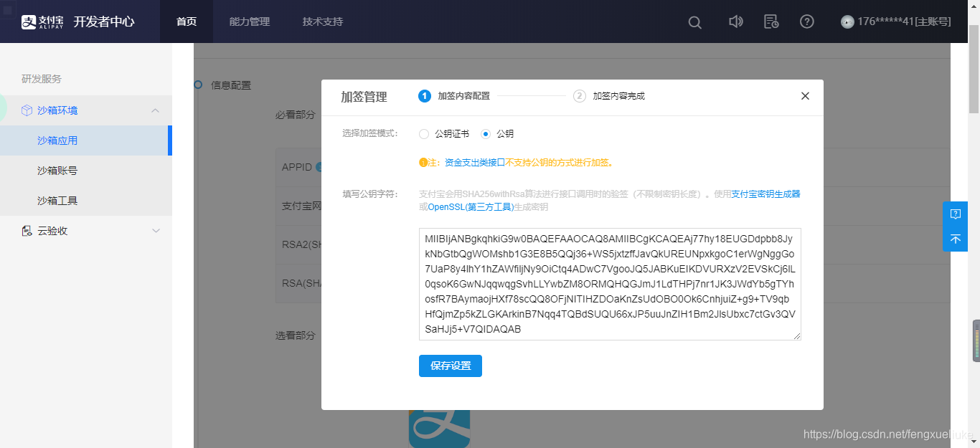This screenshot has width=980, height=448.
Task: Collapse the 沙箱环境 menu chevron
Action: click(x=156, y=110)
